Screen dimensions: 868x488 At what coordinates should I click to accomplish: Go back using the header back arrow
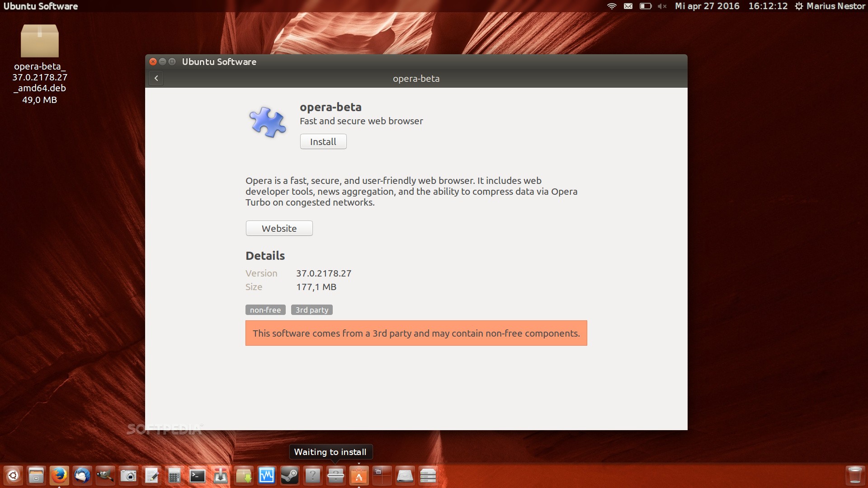[156, 78]
